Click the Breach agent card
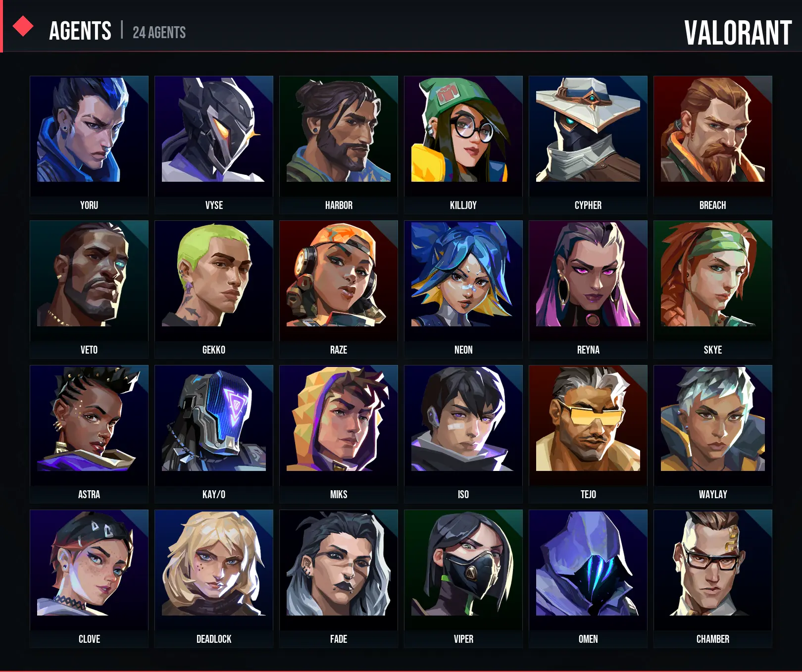 click(x=713, y=145)
